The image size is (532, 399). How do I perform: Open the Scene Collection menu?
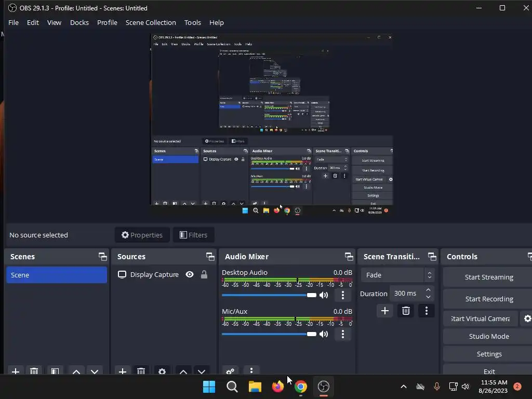coord(151,22)
